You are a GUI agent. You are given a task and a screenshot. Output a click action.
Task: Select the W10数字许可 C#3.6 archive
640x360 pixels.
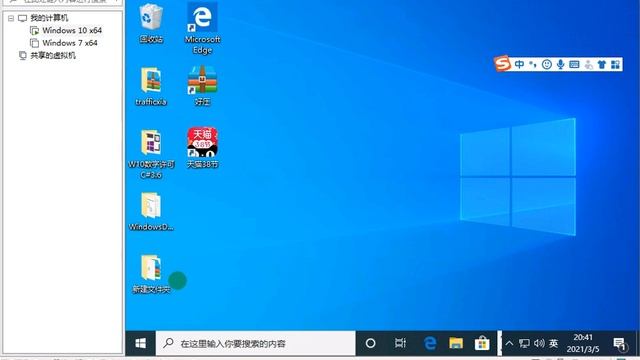(x=151, y=154)
